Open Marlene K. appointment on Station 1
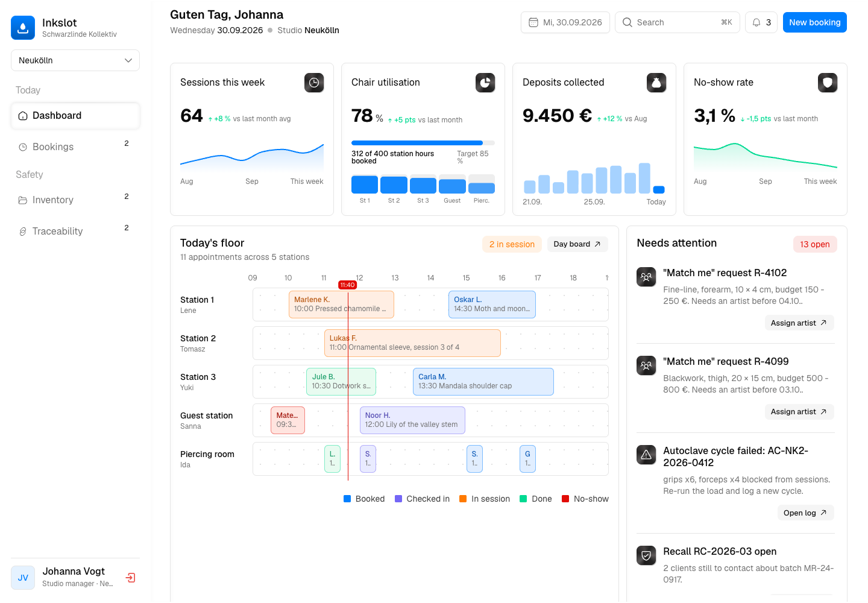Viewport: 868px width, 603px height. (341, 305)
